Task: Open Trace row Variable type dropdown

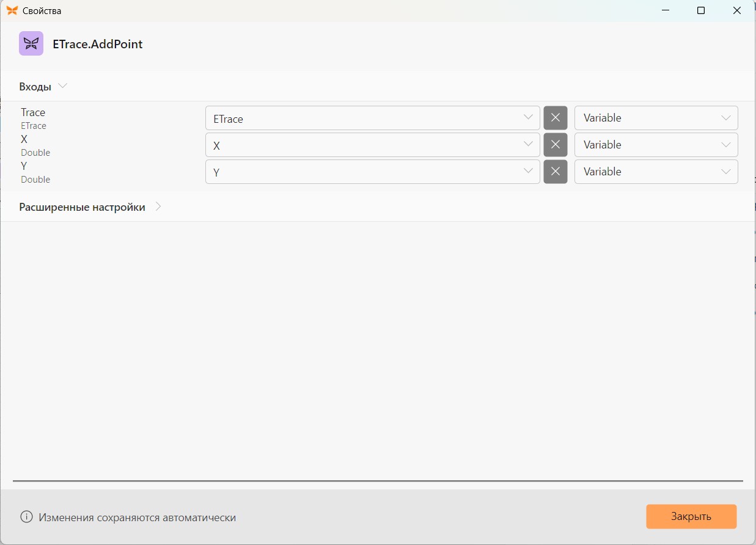Action: click(x=656, y=118)
